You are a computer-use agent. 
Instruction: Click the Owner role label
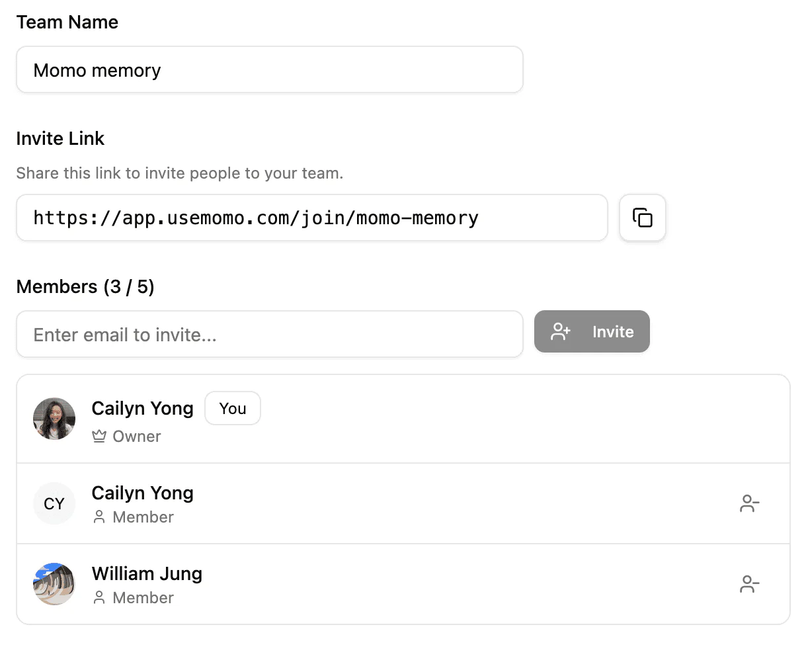pyautogui.click(x=136, y=437)
